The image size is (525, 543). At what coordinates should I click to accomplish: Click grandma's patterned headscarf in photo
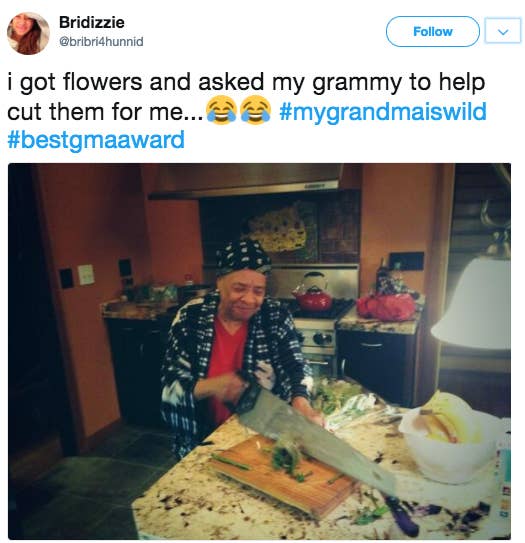(x=244, y=258)
